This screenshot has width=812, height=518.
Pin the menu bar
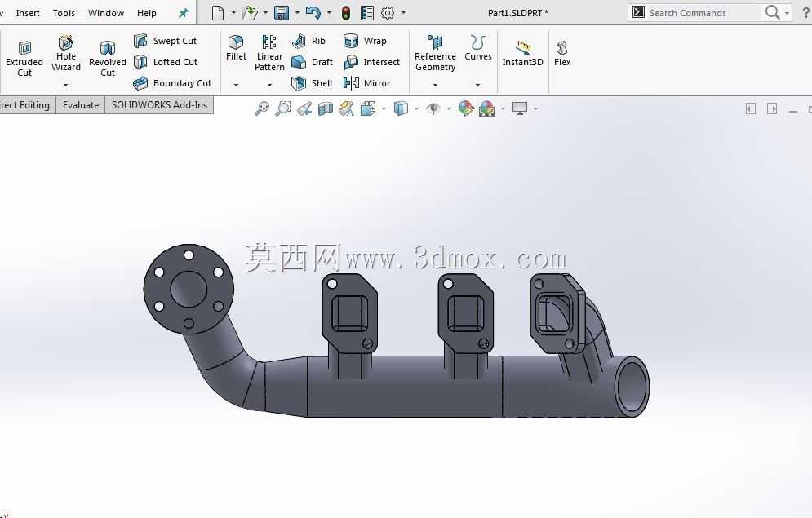point(184,13)
